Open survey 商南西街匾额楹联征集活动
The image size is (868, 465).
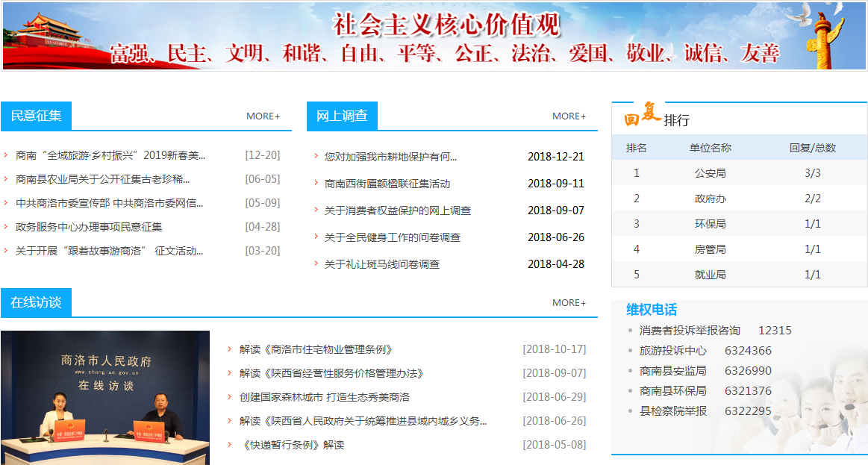[x=387, y=184]
